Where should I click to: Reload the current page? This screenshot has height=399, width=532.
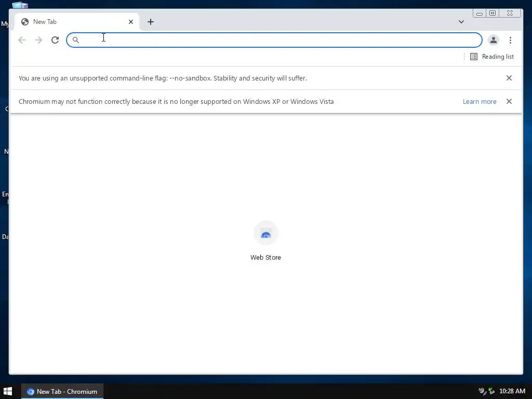point(55,40)
